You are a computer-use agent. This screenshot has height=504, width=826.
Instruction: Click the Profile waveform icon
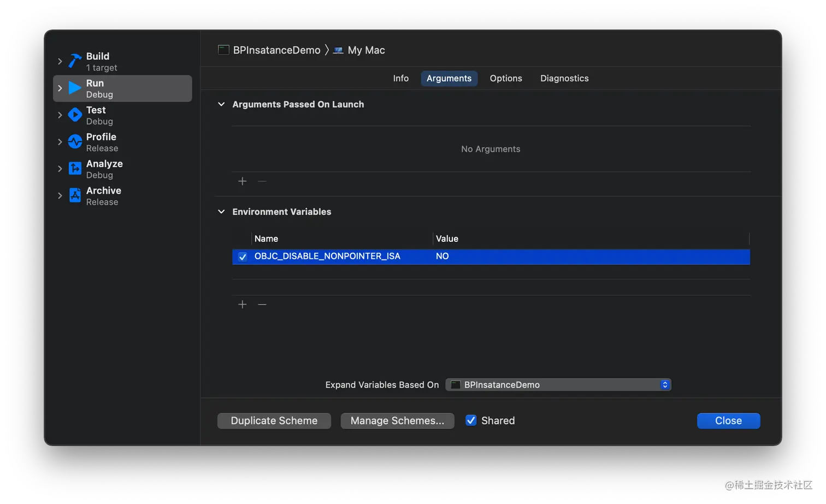pos(75,141)
